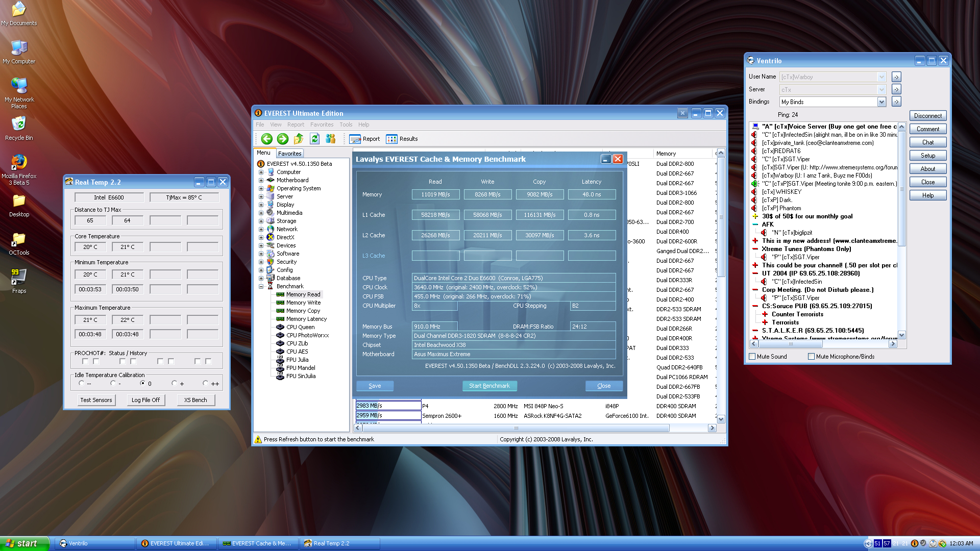
Task: Expand the Counter Terrorists channel
Action: pyautogui.click(x=765, y=314)
